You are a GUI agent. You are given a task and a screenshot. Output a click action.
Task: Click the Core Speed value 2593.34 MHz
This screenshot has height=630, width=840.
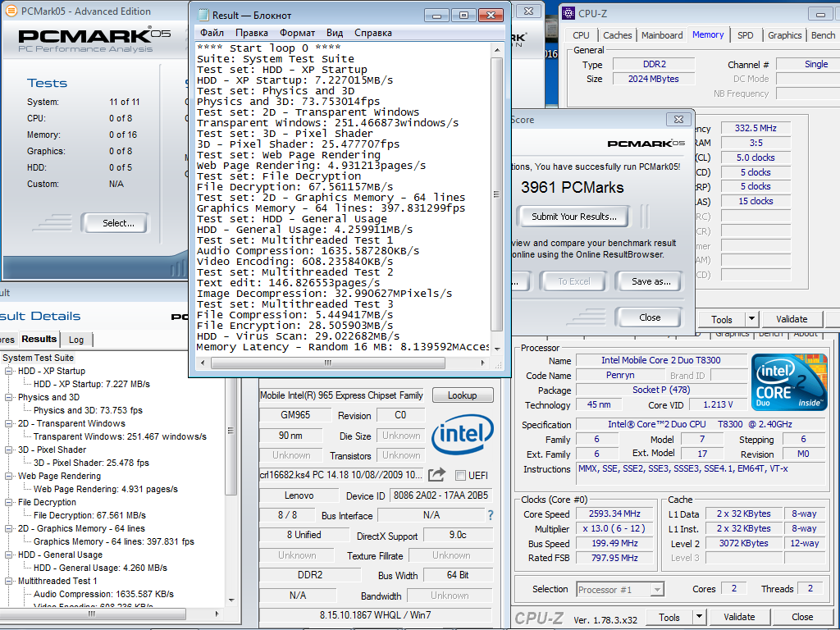pos(614,514)
